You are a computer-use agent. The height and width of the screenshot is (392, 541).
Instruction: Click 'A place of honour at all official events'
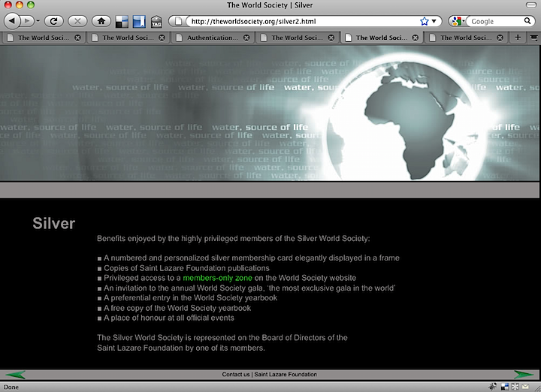tap(169, 318)
